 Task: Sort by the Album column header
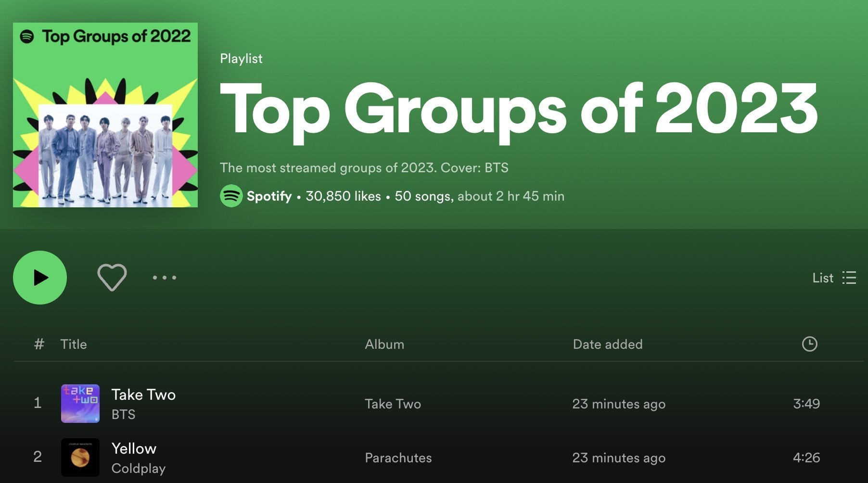pyautogui.click(x=384, y=344)
